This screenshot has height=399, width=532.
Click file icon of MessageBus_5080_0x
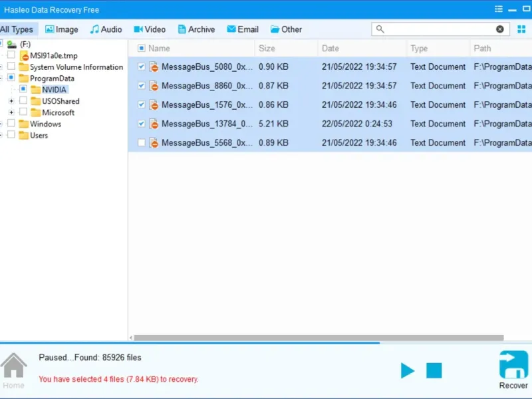[154, 67]
